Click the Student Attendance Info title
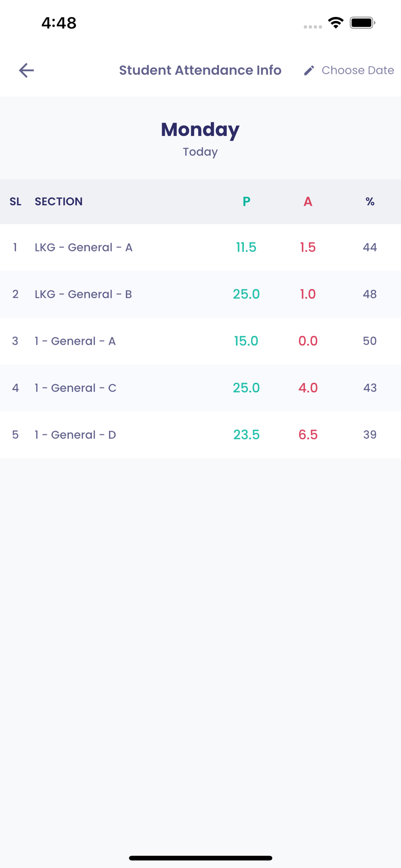 [200, 70]
